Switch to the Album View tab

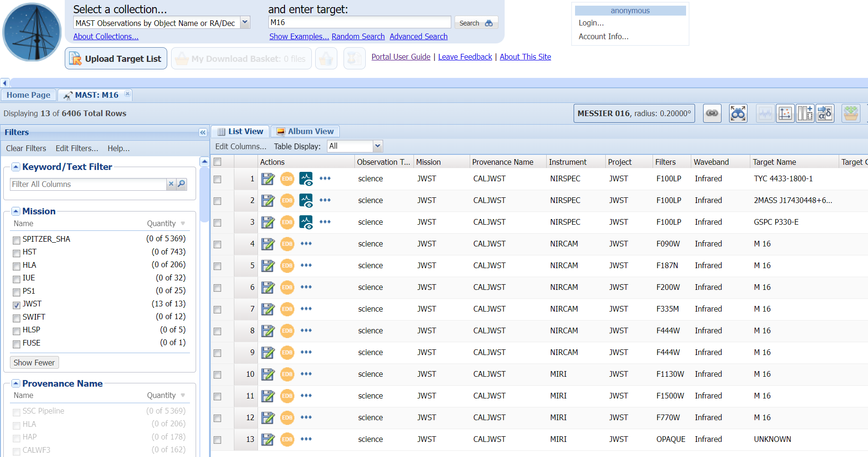305,132
